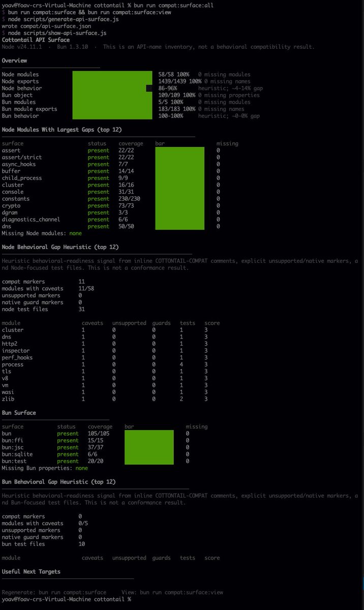Click the '230/230' coverage value for constants
The image size is (364, 610).
(x=129, y=199)
